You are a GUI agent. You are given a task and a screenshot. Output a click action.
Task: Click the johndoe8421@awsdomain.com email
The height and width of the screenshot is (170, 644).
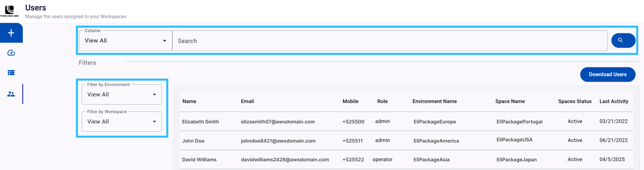tap(278, 141)
